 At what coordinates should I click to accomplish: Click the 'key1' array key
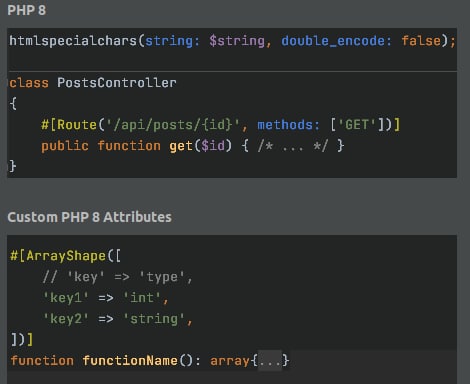[x=66, y=298]
